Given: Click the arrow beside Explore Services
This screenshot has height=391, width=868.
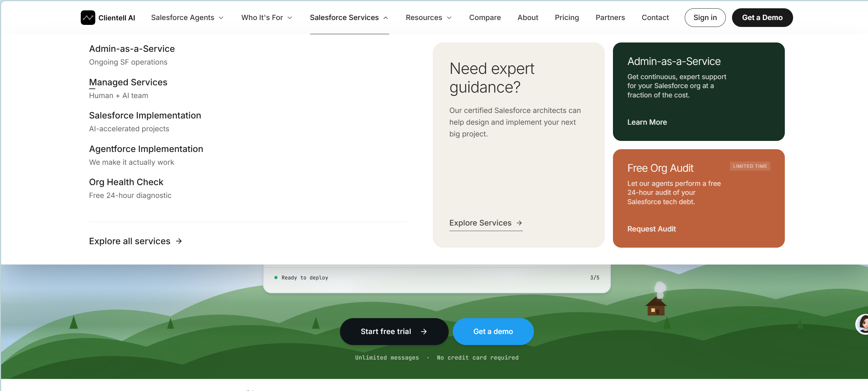Looking at the screenshot, I should (x=519, y=223).
